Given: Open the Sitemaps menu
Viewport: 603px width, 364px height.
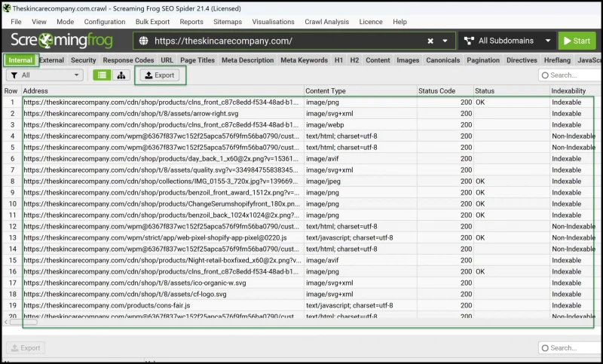Looking at the screenshot, I should point(228,22).
